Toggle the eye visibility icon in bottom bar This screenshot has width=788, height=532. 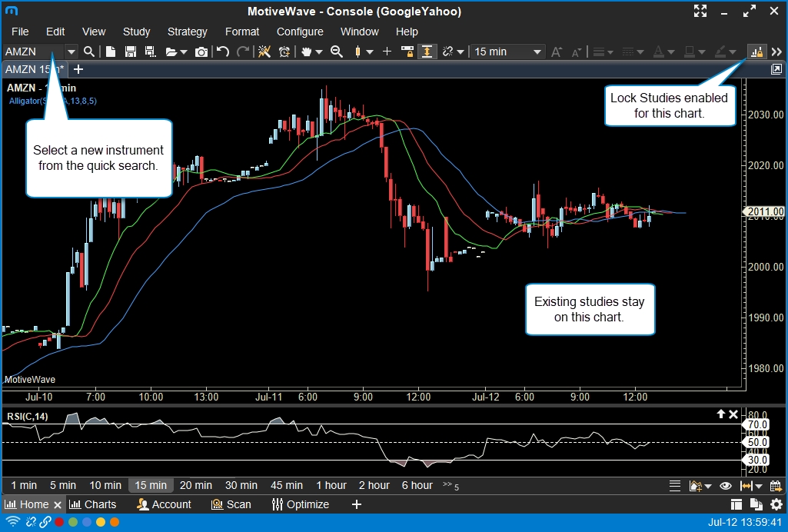click(725, 486)
